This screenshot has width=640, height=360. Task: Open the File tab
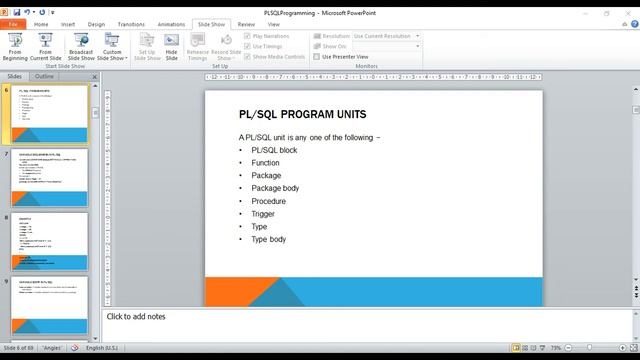13,24
